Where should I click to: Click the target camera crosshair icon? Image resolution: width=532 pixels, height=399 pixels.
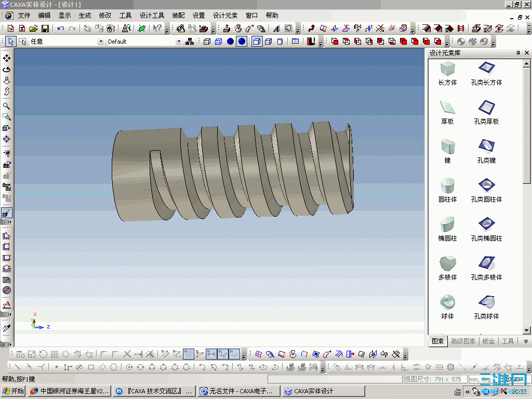6,139
